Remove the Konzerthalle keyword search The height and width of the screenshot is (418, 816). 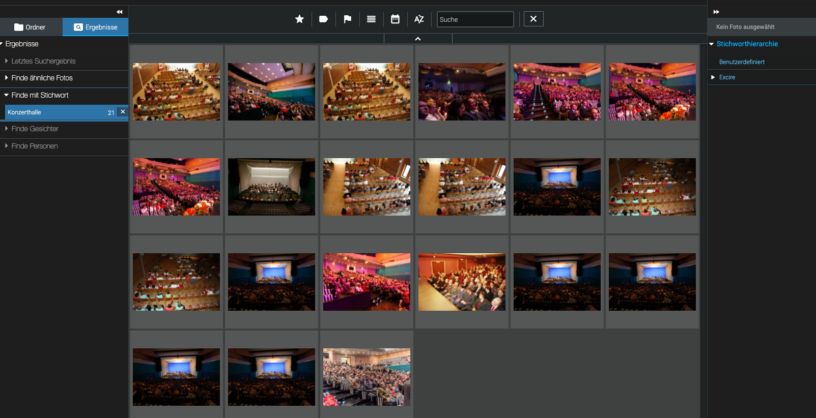(x=123, y=112)
